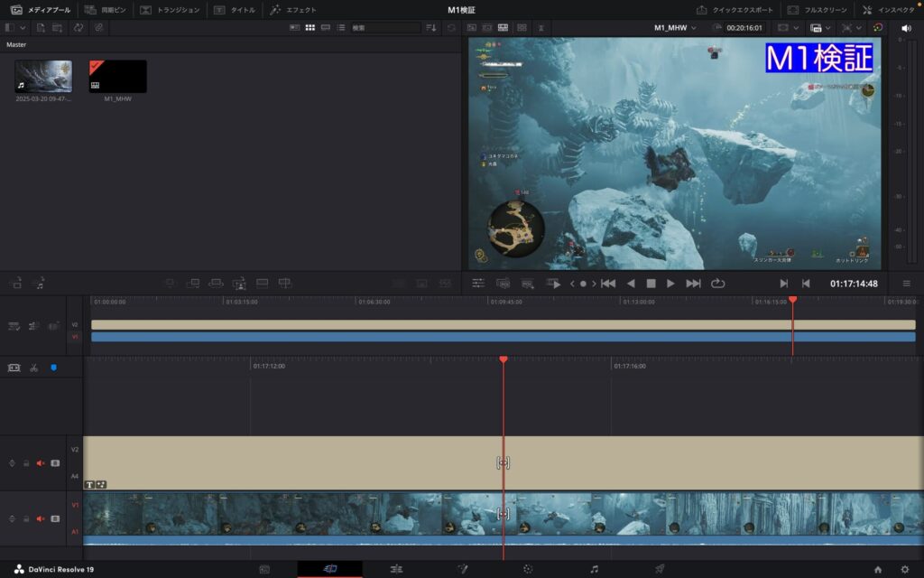Open the Edit page
The width and height of the screenshot is (924, 578).
pyautogui.click(x=397, y=569)
